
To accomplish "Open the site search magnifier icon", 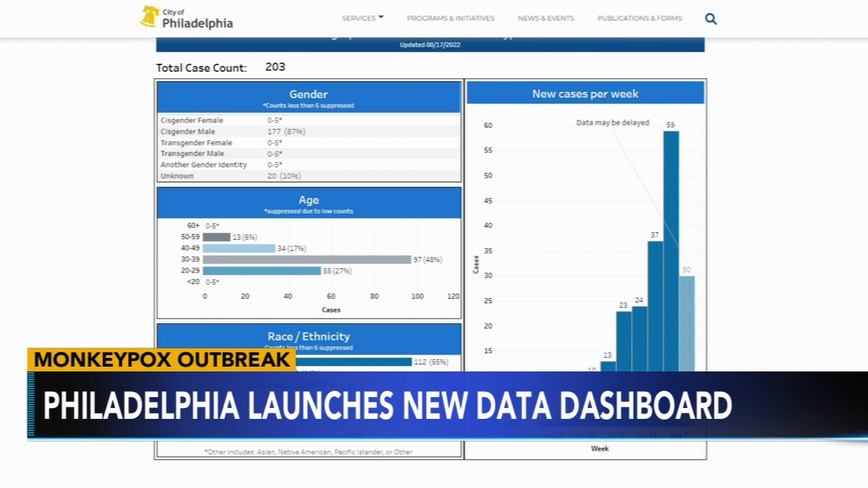I will (711, 19).
